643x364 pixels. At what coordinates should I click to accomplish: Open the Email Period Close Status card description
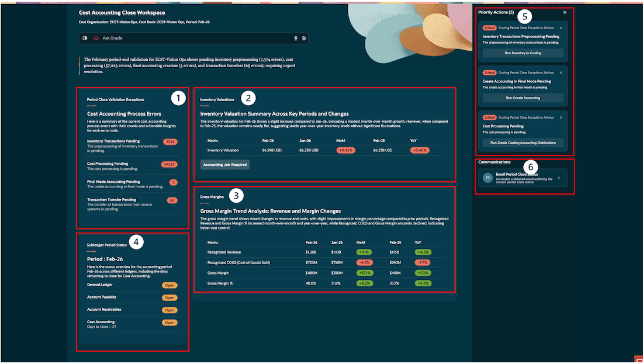pyautogui.click(x=524, y=181)
